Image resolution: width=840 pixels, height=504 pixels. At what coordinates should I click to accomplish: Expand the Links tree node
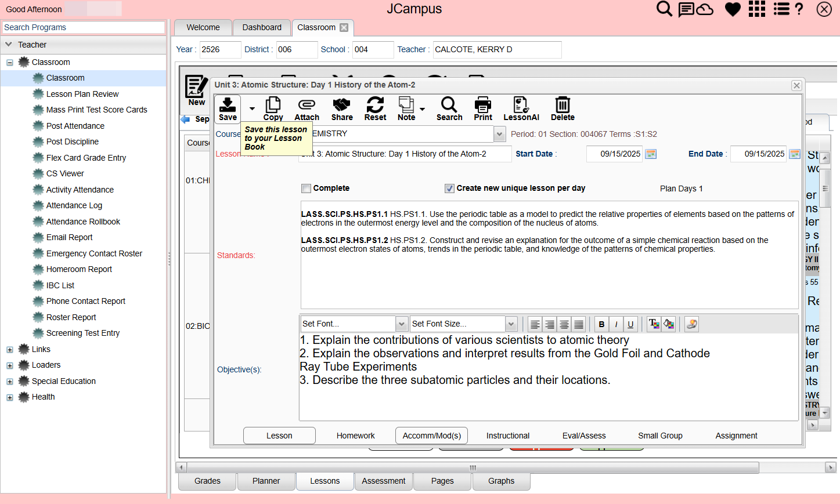coord(10,350)
